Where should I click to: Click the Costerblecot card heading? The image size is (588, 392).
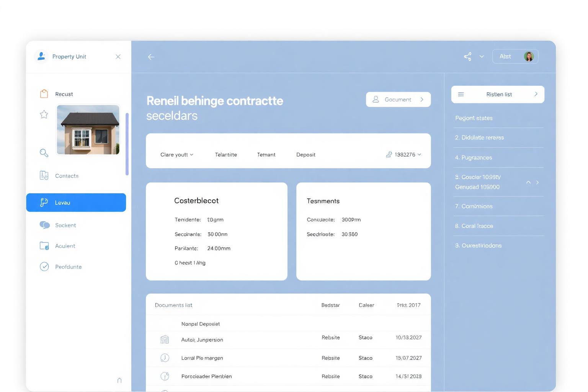pyautogui.click(x=196, y=201)
